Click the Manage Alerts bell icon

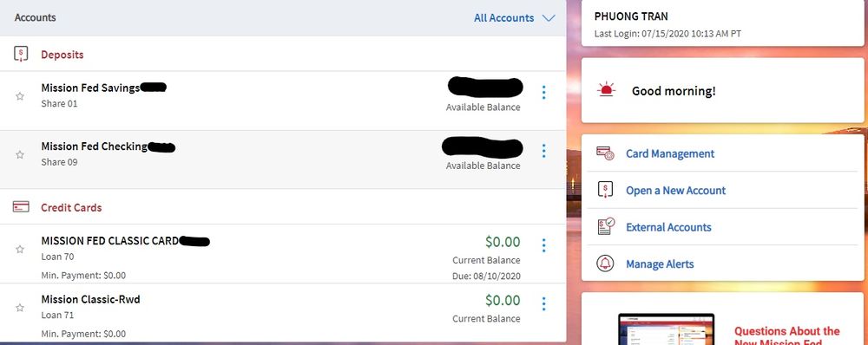(x=605, y=264)
